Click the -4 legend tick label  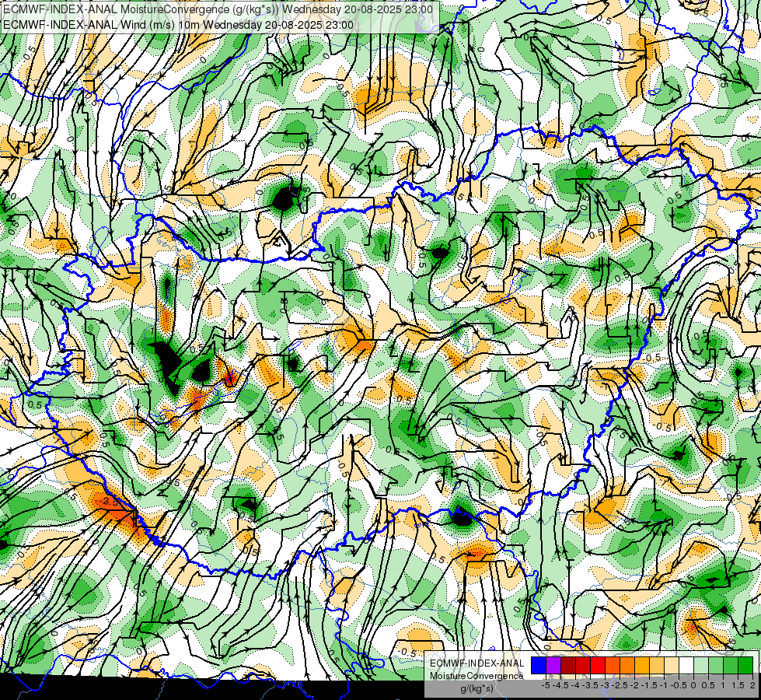point(575,685)
